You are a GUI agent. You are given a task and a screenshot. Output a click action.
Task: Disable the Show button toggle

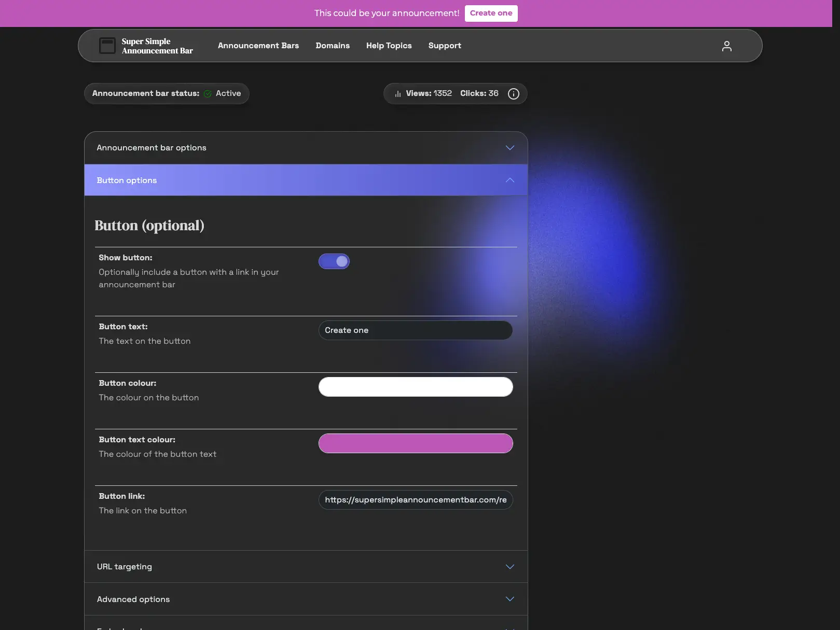334,261
